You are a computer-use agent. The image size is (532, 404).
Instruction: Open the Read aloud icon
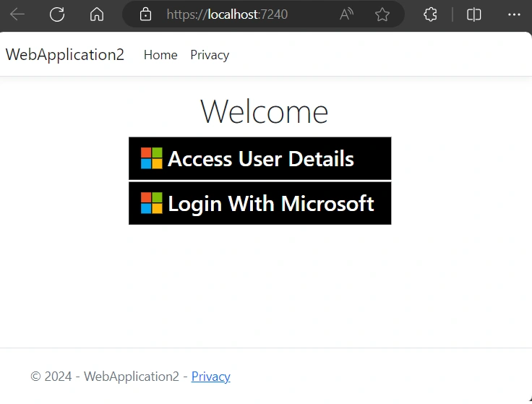tap(346, 14)
